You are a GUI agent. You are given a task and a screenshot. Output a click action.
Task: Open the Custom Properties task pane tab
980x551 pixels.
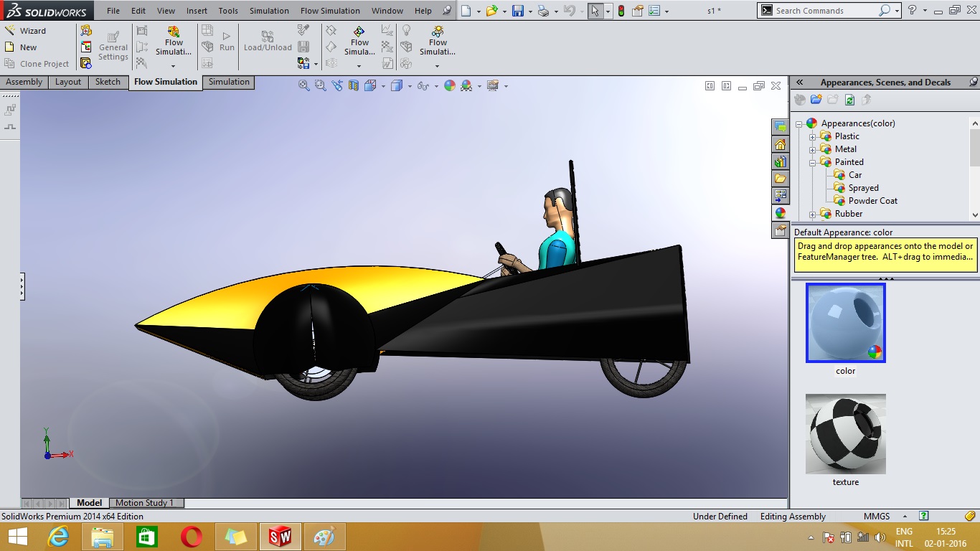pos(780,230)
